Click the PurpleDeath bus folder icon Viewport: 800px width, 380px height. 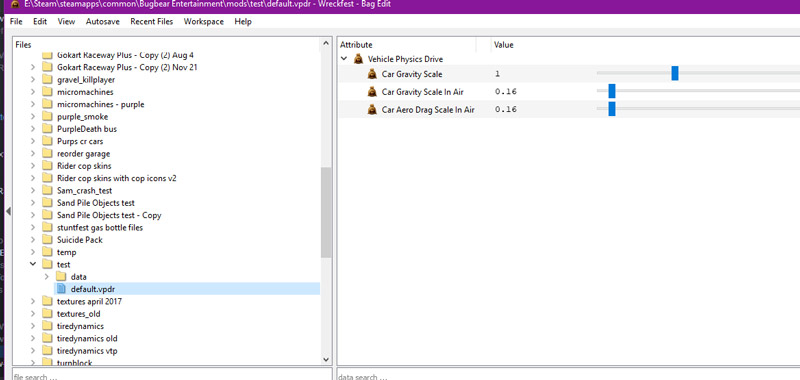pyautogui.click(x=47, y=129)
